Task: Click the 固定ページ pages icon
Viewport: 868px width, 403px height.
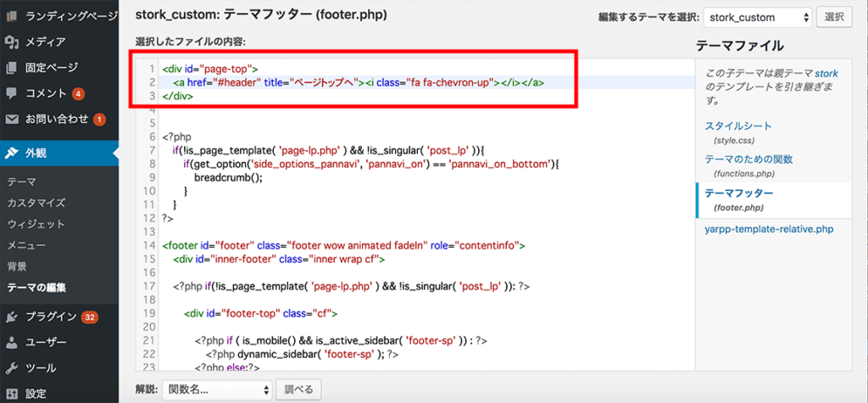Action: (12, 67)
